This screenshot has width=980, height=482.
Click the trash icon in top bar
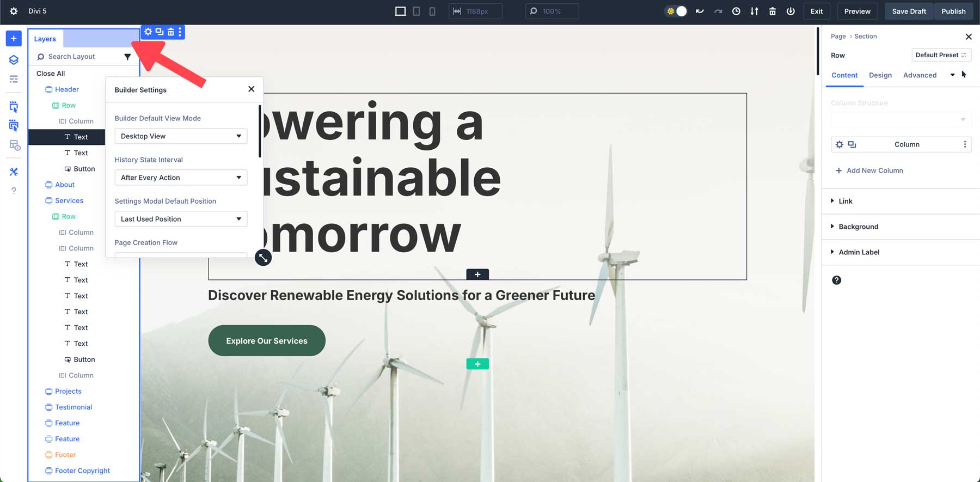[x=772, y=11]
